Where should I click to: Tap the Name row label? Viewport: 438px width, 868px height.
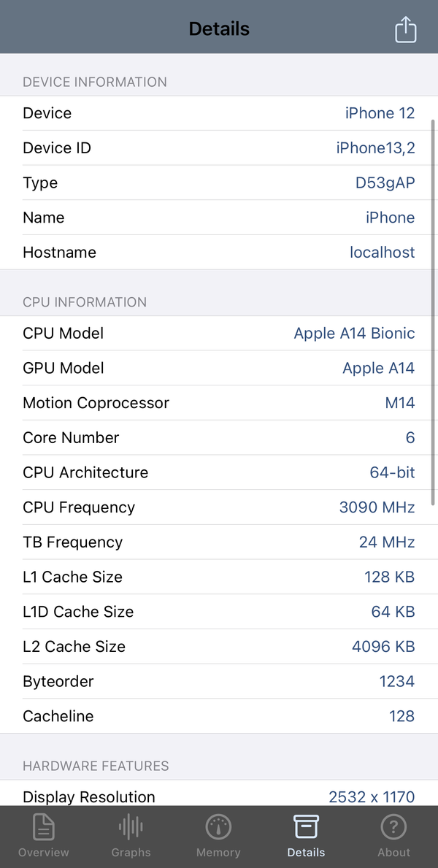(43, 218)
